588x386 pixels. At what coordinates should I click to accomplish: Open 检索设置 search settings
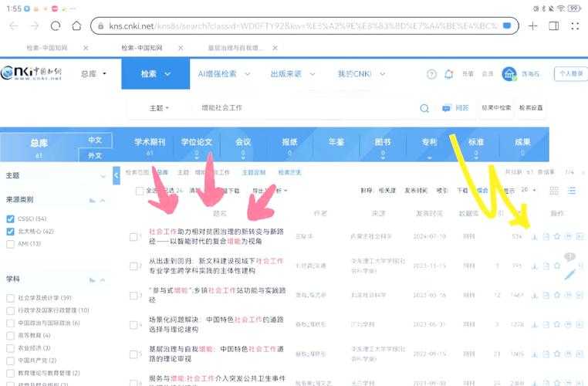point(531,108)
